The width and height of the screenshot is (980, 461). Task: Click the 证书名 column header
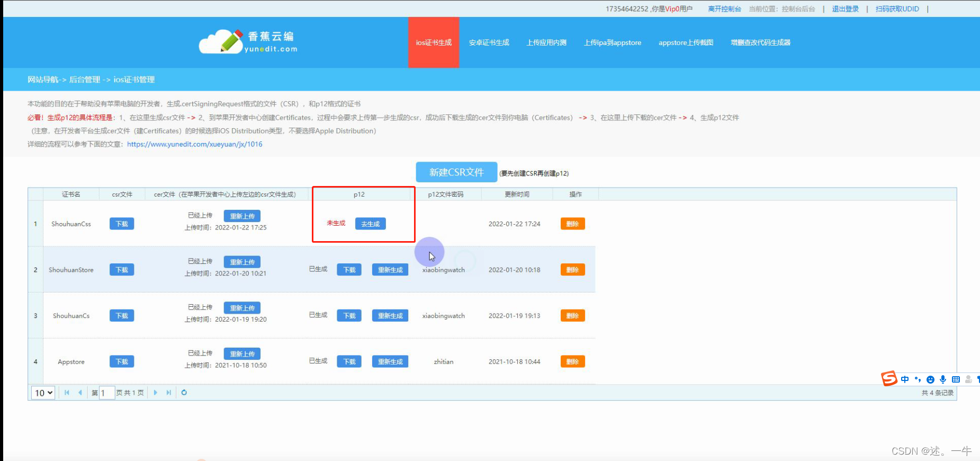[71, 194]
